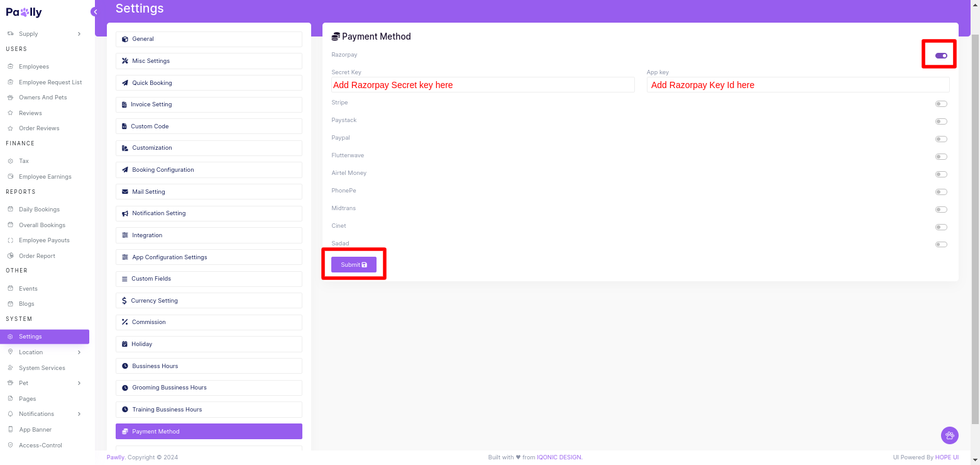Open the Invoice Setting tab
Screen dimensions: 980x465
tap(209, 104)
